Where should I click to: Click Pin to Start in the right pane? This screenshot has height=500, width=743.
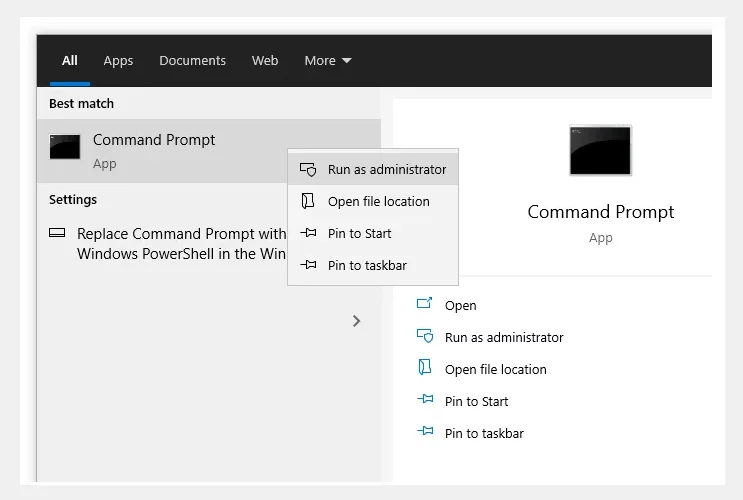(476, 401)
